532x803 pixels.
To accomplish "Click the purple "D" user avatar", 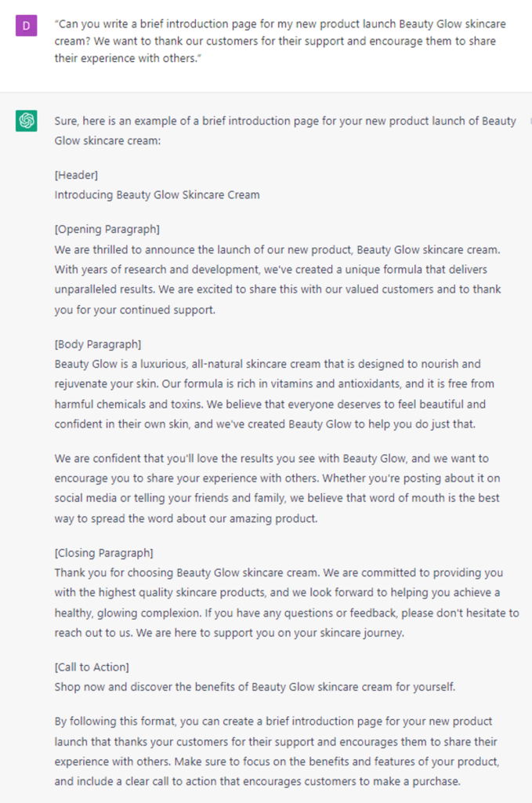I will coord(27,26).
